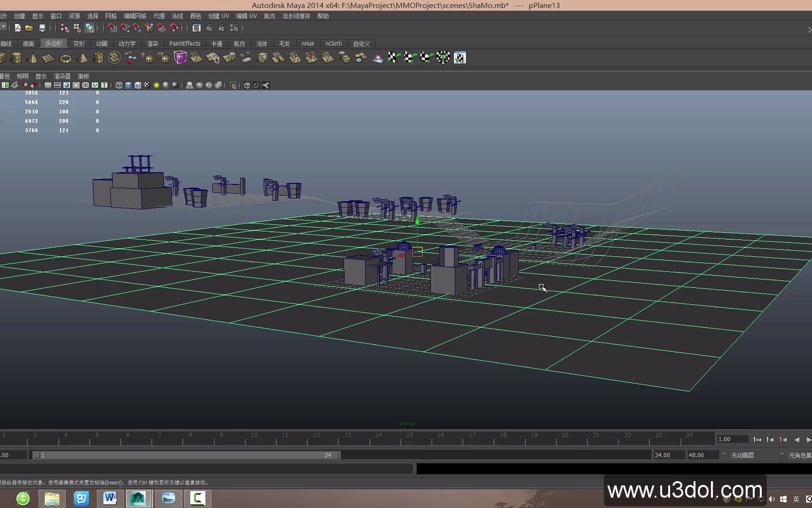Open the 编辑网格 menu
The width and height of the screenshot is (812, 508).
(x=135, y=16)
